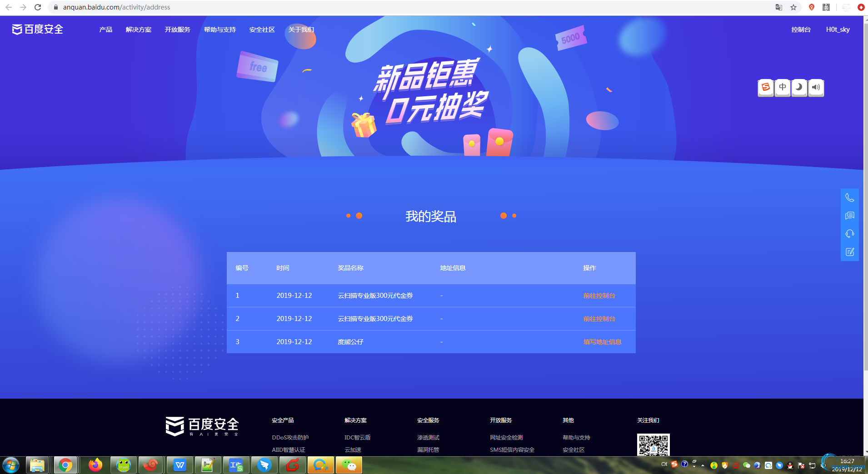This screenshot has height=474, width=868.
Task: Click the red up-arrow update icon
Action: (861, 7)
